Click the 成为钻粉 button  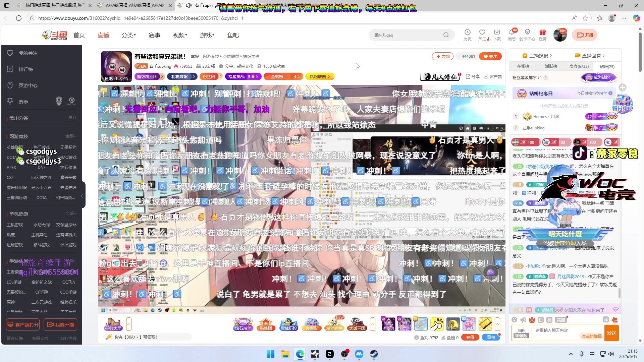click(x=599, y=77)
